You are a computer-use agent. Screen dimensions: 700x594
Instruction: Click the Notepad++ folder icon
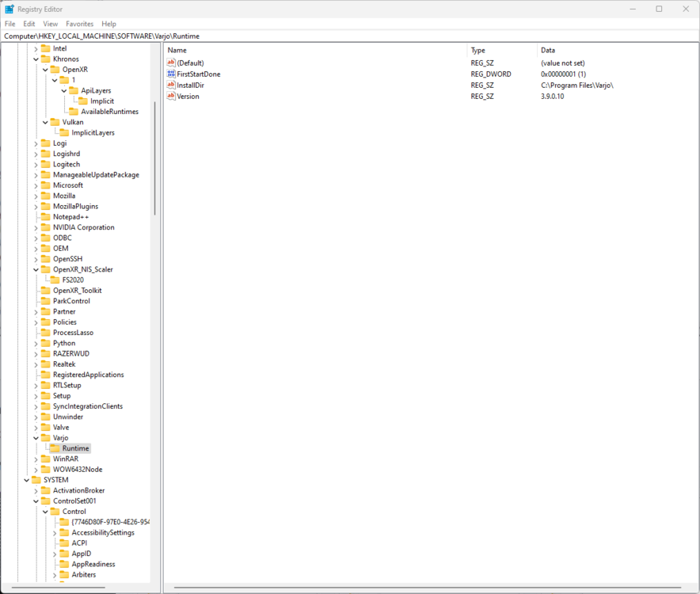coord(46,216)
